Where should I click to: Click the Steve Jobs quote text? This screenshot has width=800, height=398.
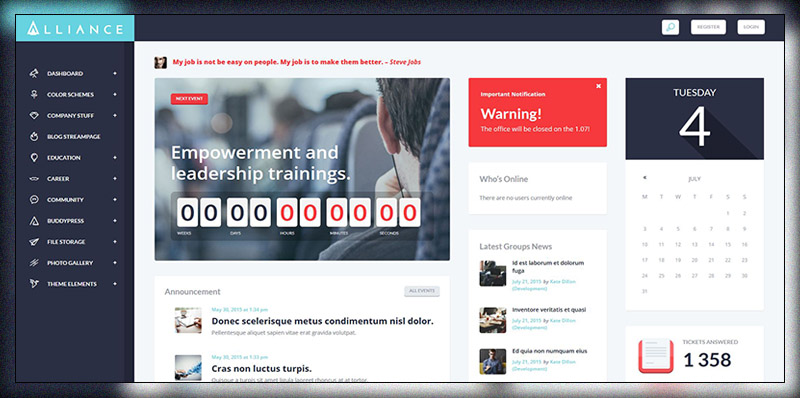point(296,62)
